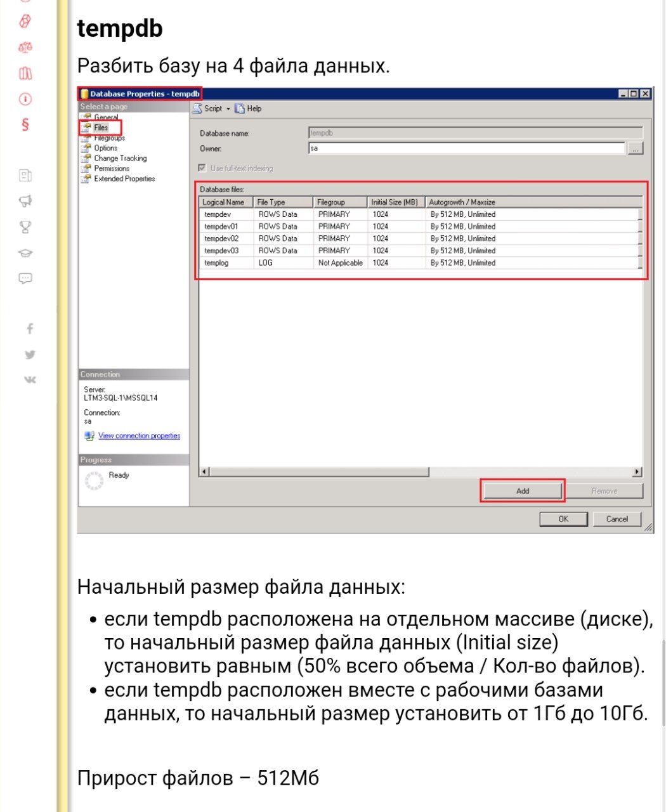Select the tempdev logical name cell
Viewport: 666px width, 812px height.
tap(226, 214)
